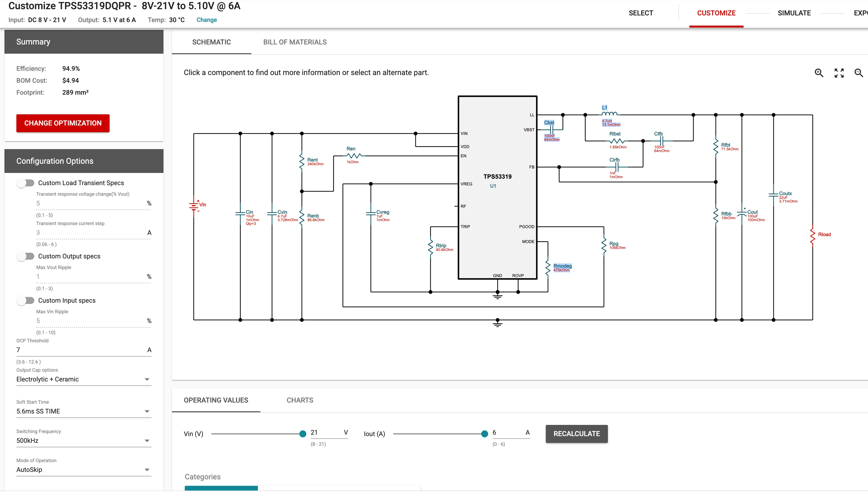868x497 pixels.
Task: Select the Clrfb capacitor component
Action: (x=617, y=167)
